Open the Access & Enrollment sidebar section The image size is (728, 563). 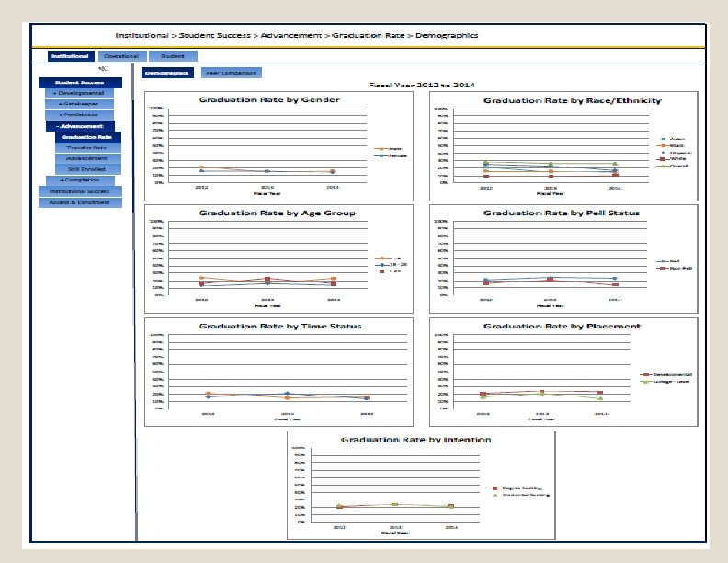coord(80,202)
